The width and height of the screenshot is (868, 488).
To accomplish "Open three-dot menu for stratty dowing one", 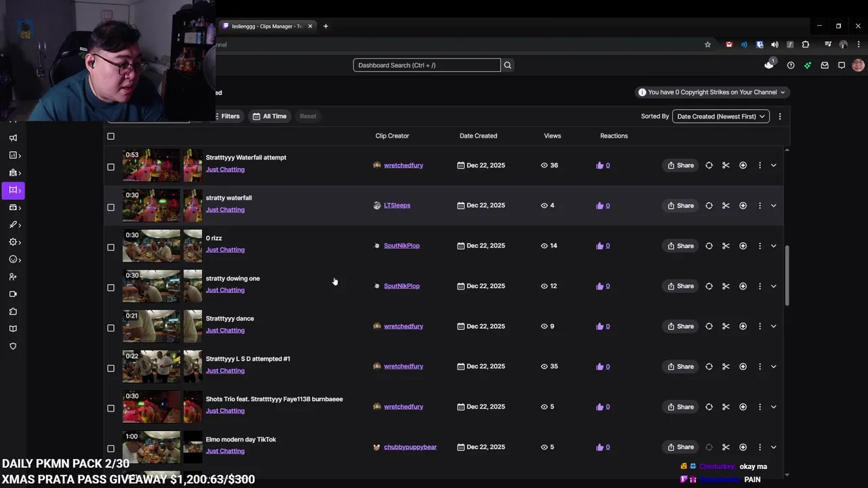I will coord(759,286).
